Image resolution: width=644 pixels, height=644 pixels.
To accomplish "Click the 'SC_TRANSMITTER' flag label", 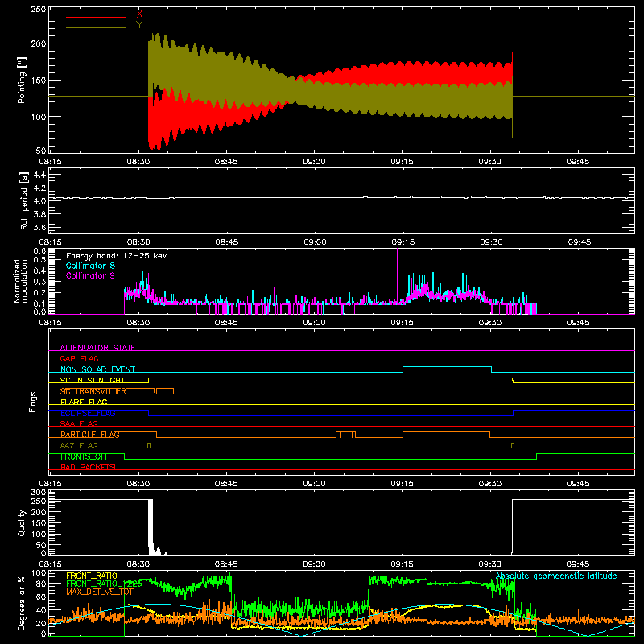I will coord(93,391).
